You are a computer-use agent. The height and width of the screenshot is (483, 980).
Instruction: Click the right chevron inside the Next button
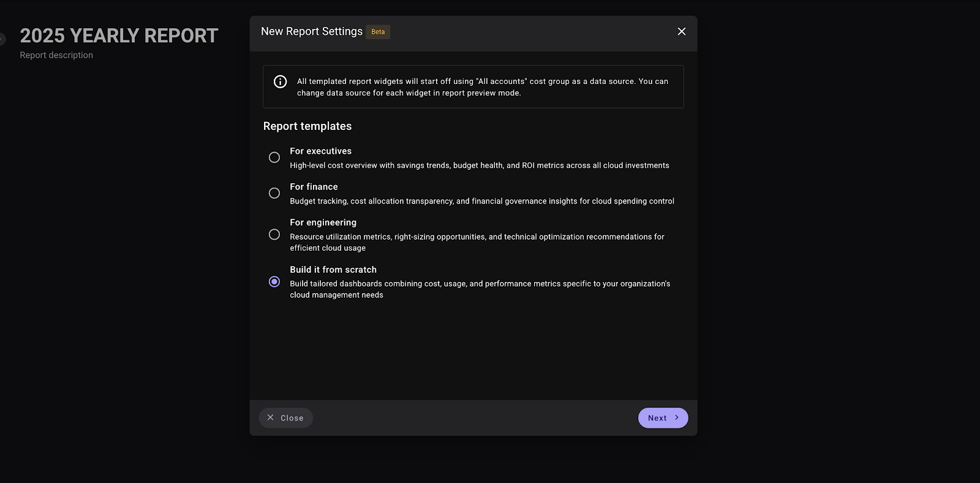(677, 417)
